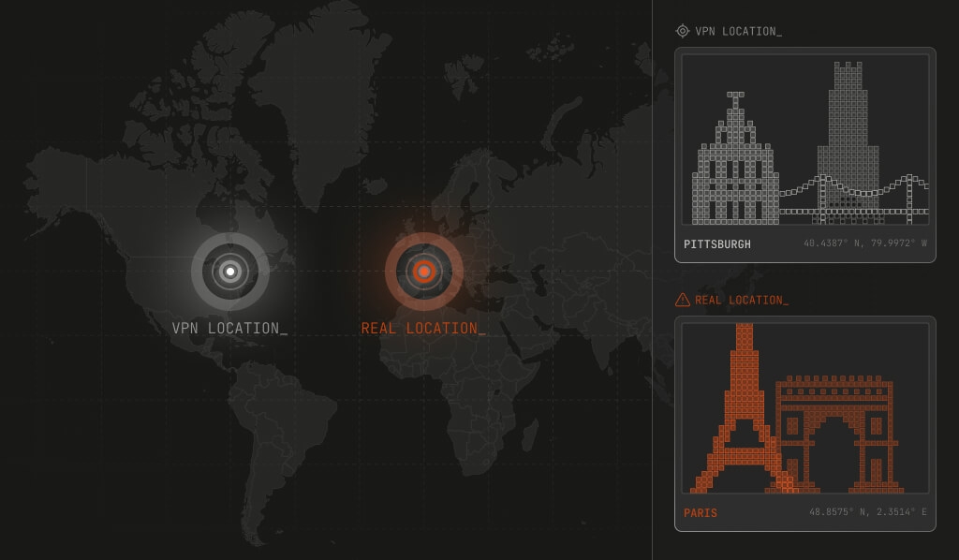Expand the REAL LOCATION_ section header
Screen dimensions: 959x560
(736, 300)
